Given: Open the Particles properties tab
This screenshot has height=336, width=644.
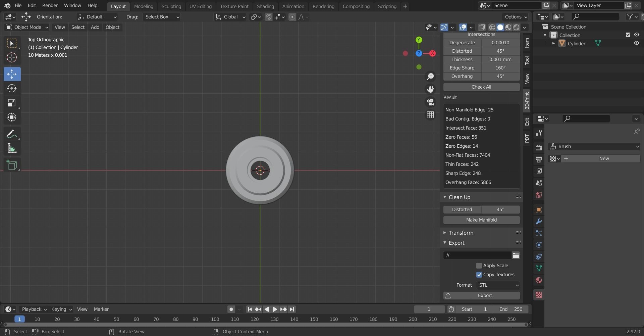Looking at the screenshot, I should point(539,233).
